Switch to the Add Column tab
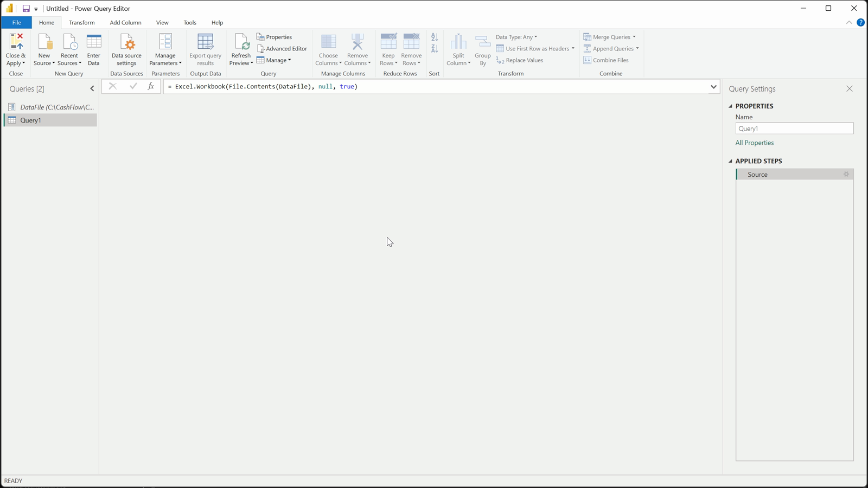 pos(125,23)
